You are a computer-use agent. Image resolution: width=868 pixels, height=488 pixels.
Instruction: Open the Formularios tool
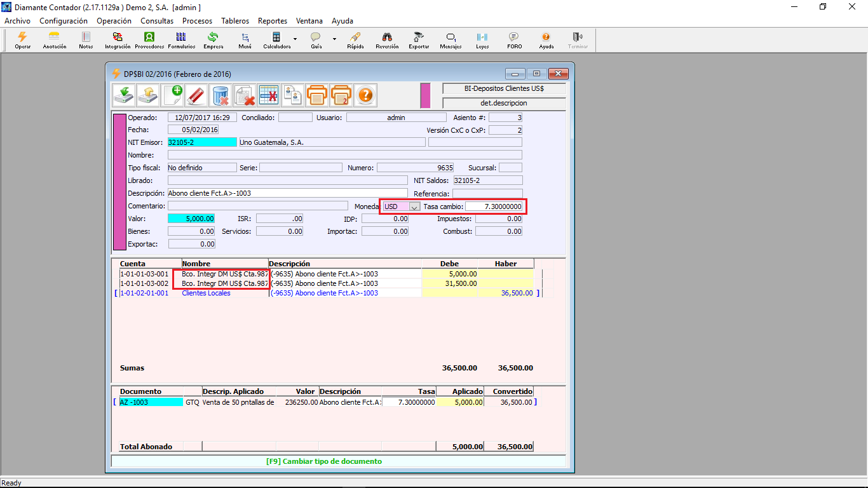pos(181,37)
